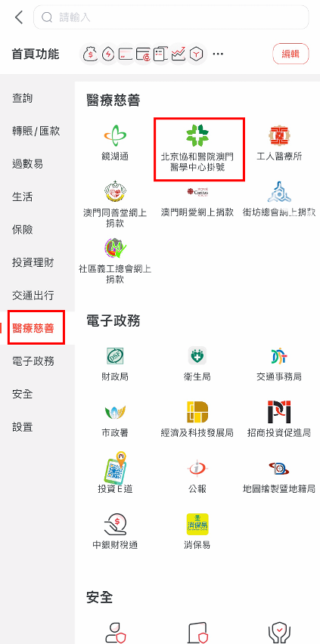Tap the 經濟及科技發展局 icon
Viewport: 320px width, 644px height.
[x=197, y=412]
